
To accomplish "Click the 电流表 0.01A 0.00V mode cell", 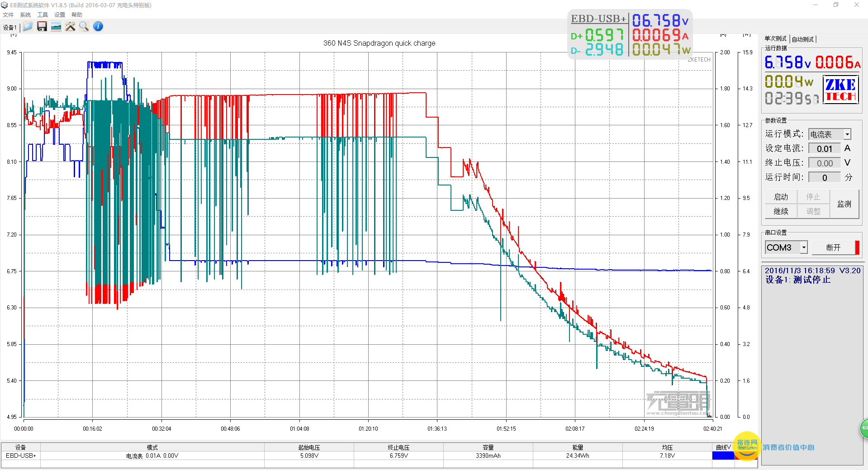I will click(152, 456).
